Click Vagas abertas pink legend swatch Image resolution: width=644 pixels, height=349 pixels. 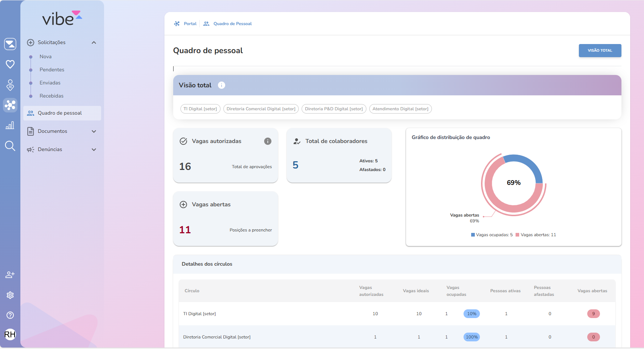point(517,235)
